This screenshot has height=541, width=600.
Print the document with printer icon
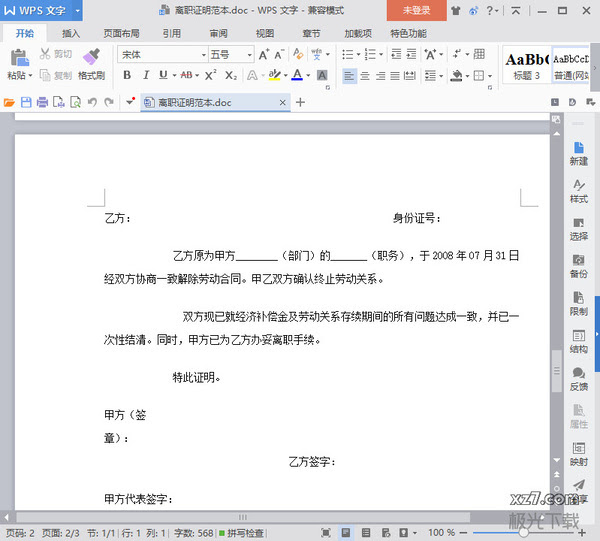coord(42,102)
